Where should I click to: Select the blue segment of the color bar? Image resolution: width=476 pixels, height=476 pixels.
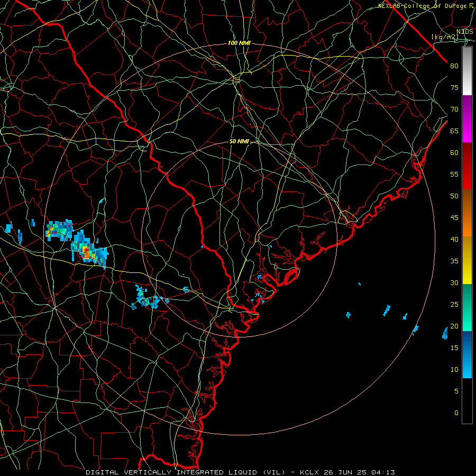tap(467, 354)
